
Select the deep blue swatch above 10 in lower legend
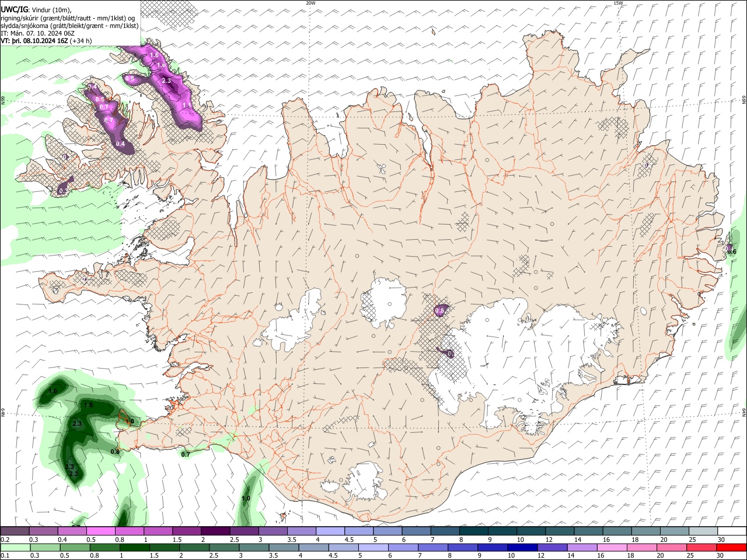point(522,547)
